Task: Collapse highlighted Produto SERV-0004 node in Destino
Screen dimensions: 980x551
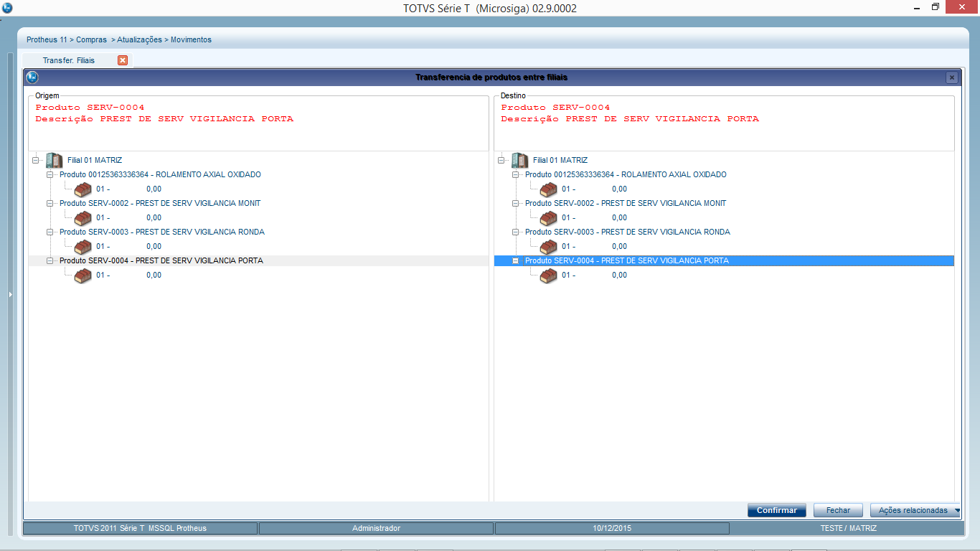Action: (516, 260)
